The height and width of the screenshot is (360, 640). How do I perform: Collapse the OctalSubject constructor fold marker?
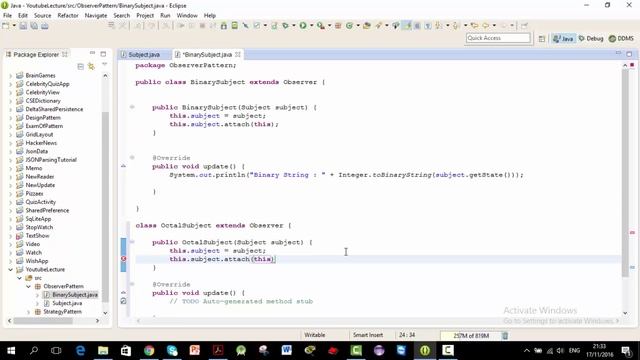coord(132,242)
